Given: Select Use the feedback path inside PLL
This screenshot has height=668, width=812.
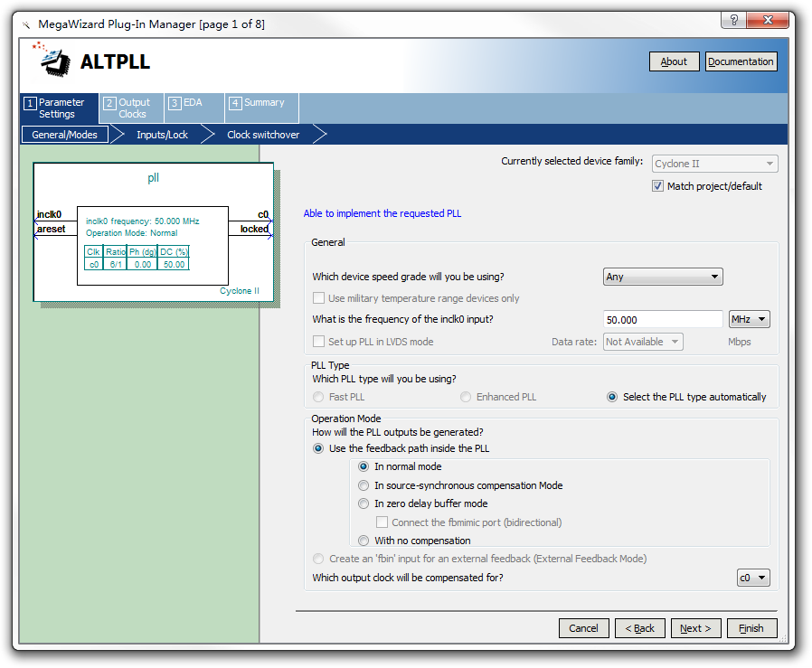Looking at the screenshot, I should point(318,448).
